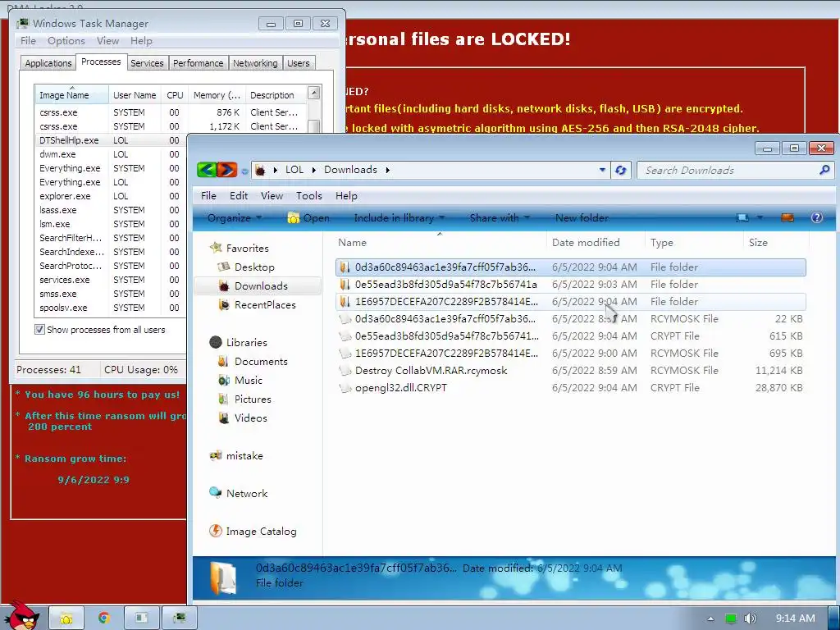Viewport: 840px width, 630px height.
Task: Open the Explorer Edit menu
Action: 239,196
